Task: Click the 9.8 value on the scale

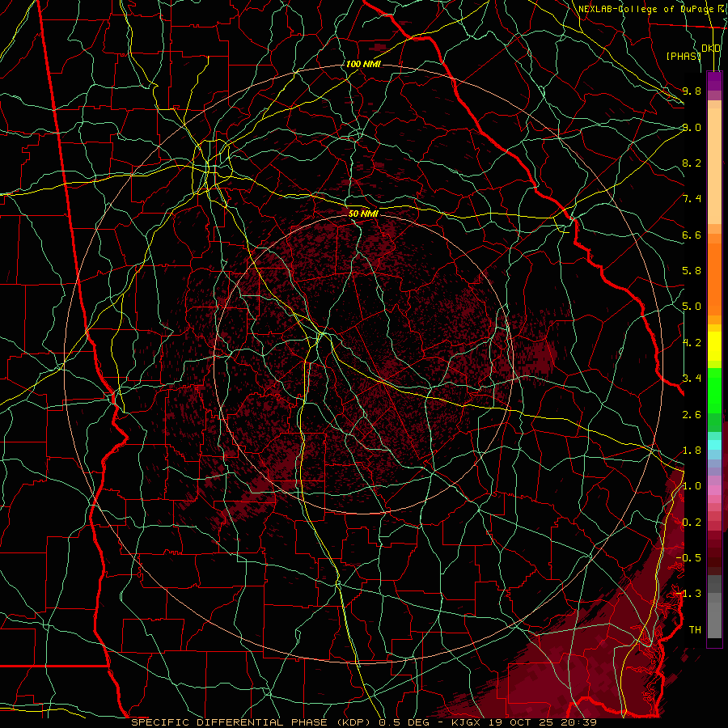Action: (x=692, y=91)
